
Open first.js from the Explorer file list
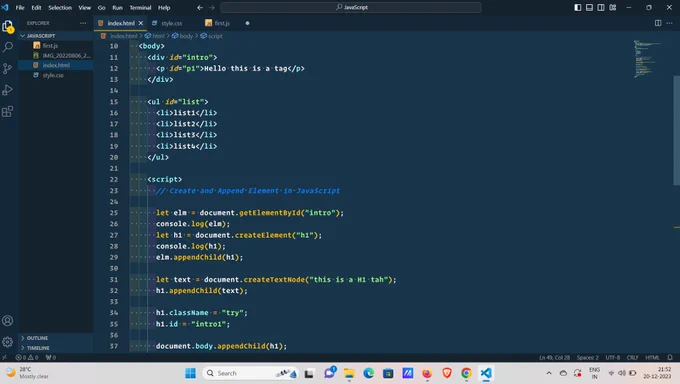tap(50, 46)
